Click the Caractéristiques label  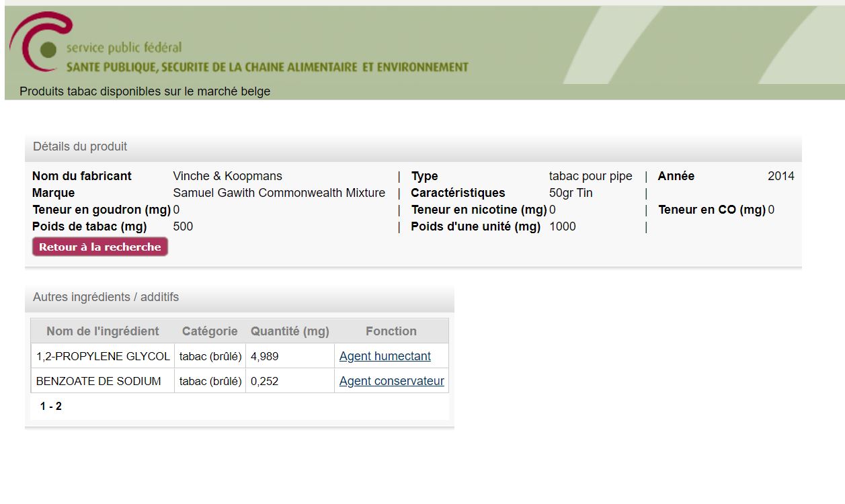click(458, 193)
